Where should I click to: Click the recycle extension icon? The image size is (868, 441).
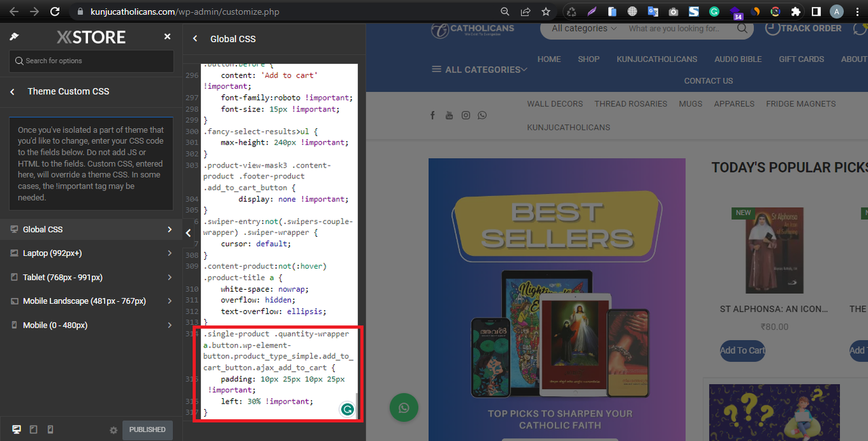(x=572, y=12)
